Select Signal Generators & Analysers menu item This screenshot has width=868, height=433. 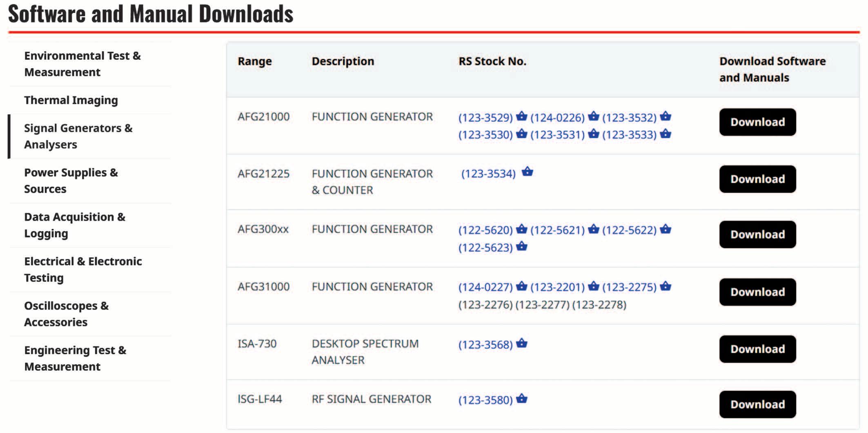click(78, 136)
